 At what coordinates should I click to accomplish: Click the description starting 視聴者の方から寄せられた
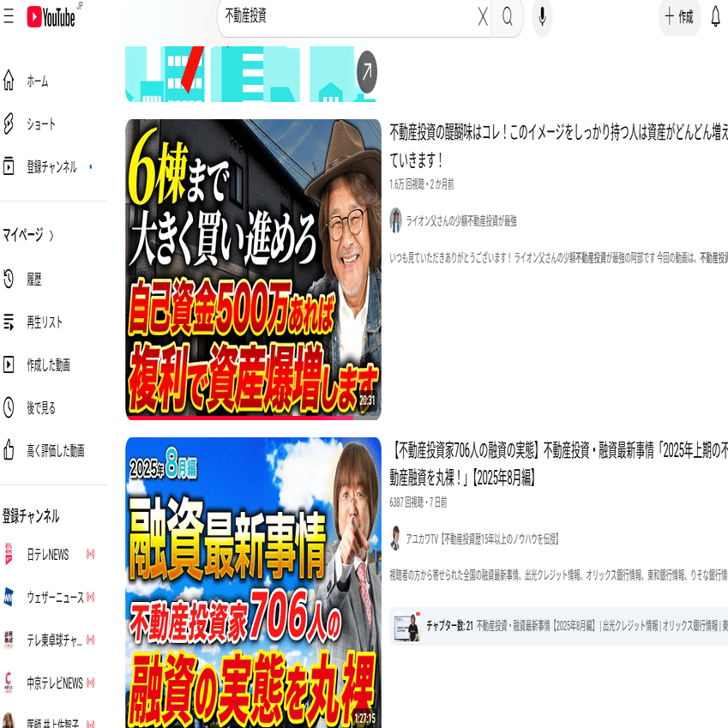tap(558, 575)
